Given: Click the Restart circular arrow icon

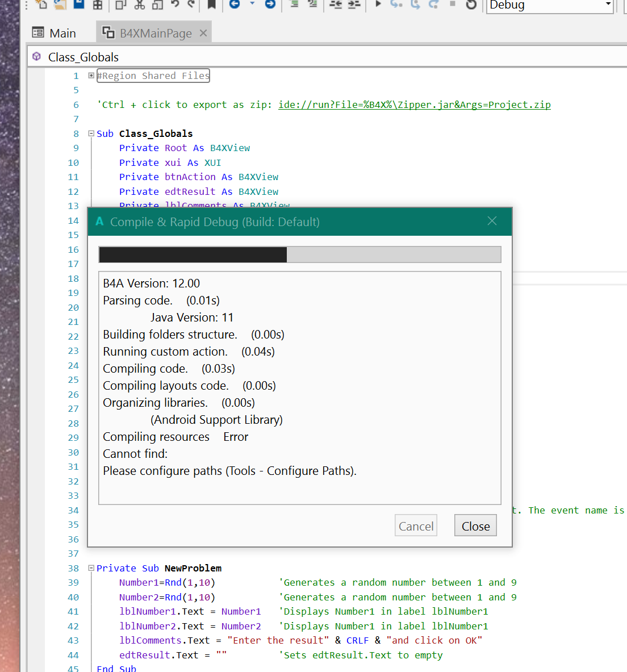Looking at the screenshot, I should pos(471,5).
